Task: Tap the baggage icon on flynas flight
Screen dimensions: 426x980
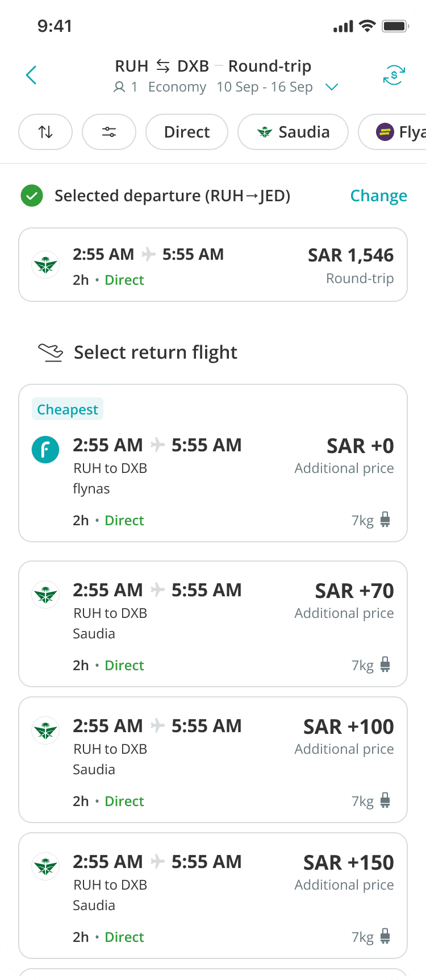Action: pyautogui.click(x=385, y=520)
